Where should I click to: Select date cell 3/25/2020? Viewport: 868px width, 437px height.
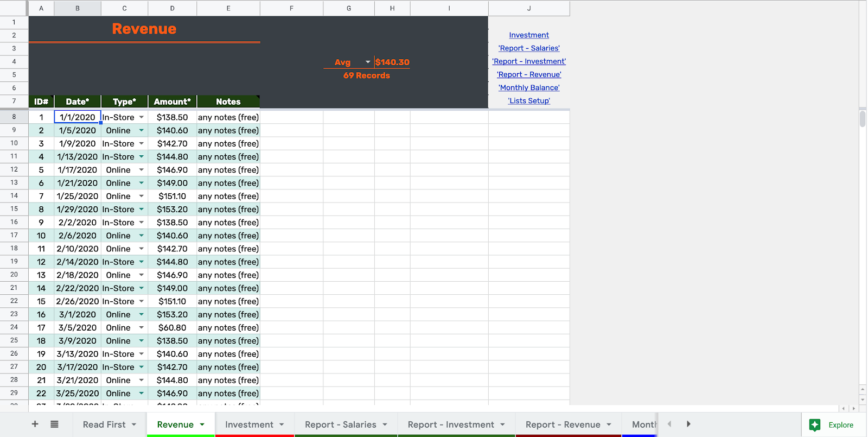pos(78,394)
